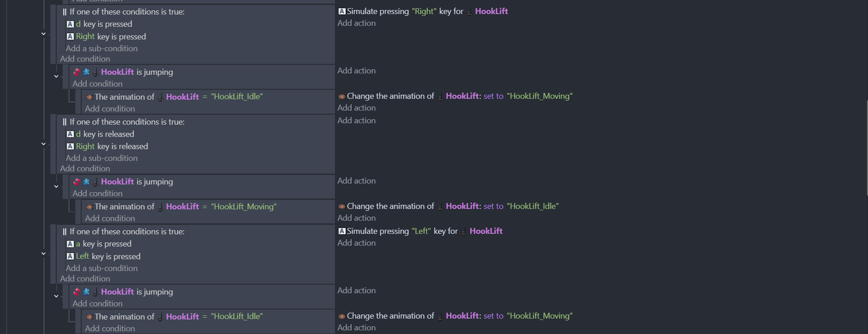Click keyboard icon beside "Right key is released"
868x334 pixels.
70,146
